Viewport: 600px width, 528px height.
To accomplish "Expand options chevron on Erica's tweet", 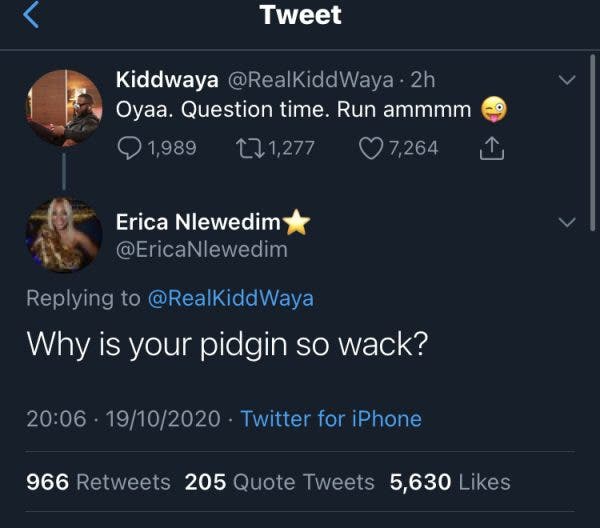I will pyautogui.click(x=567, y=222).
